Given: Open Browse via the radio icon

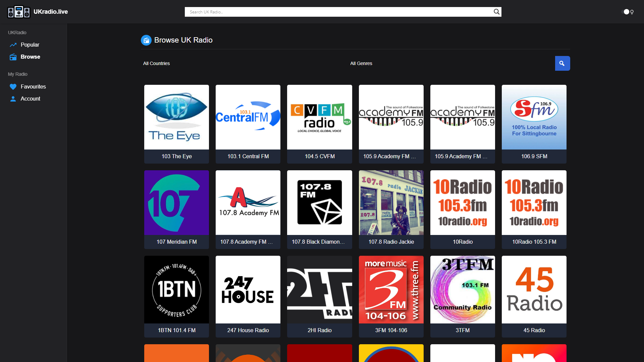Looking at the screenshot, I should click(13, 57).
